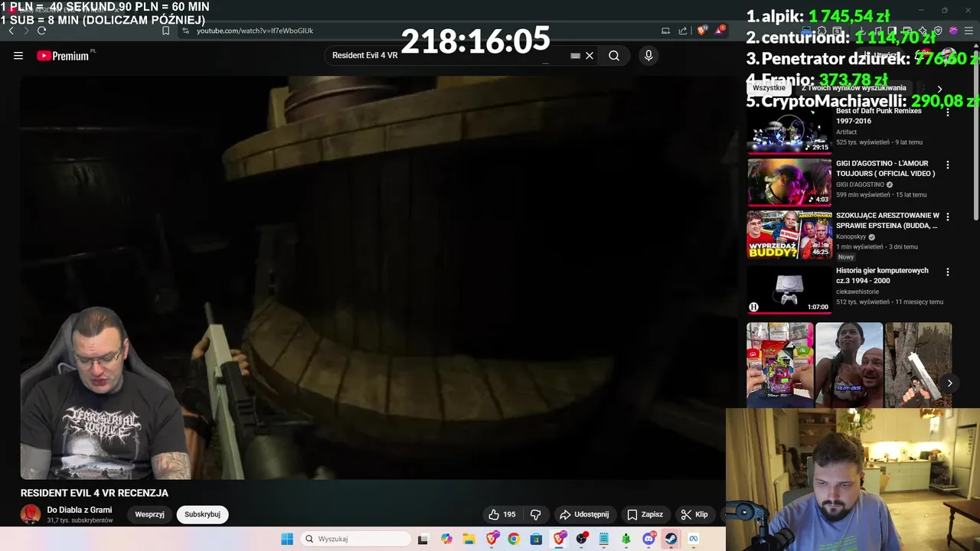Screen dimensions: 980x551
Task: Go to YouTube Premium home logo
Action: point(63,56)
